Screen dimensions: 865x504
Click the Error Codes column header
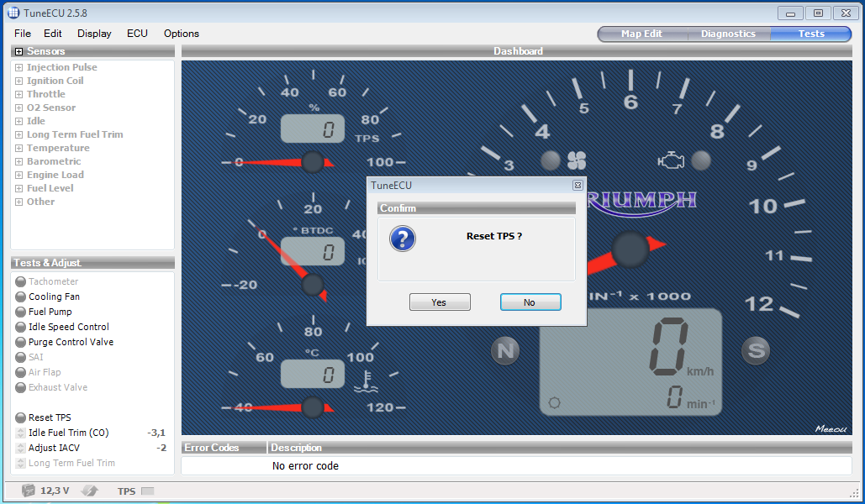coord(224,448)
